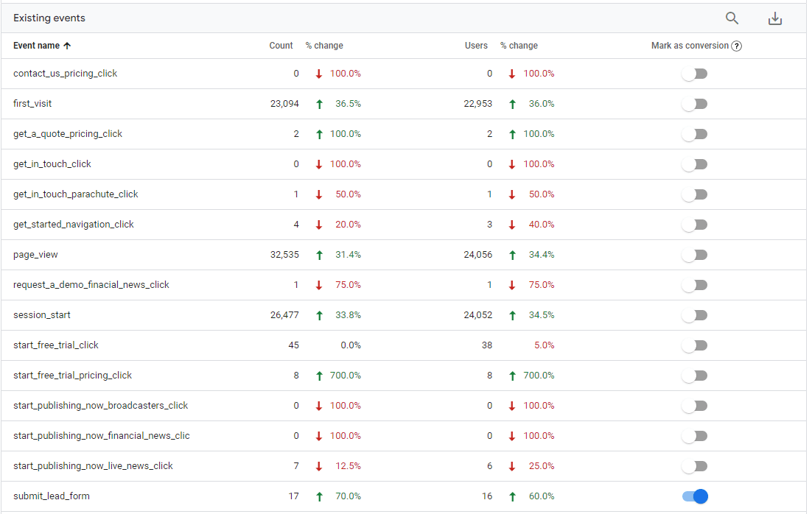
Task: Click the Count column header
Action: click(281, 46)
